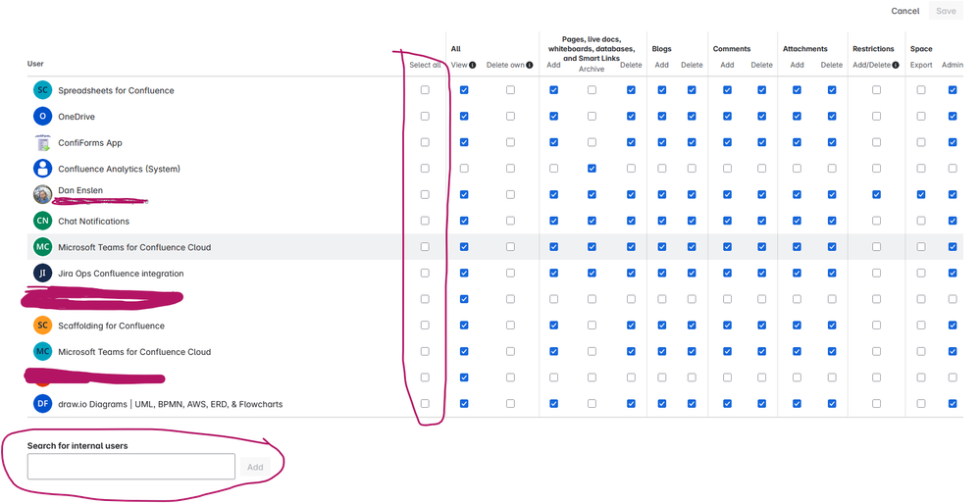The width and height of the screenshot is (980, 503).
Task: Click the Search for internal users label
Action: pyautogui.click(x=77, y=445)
